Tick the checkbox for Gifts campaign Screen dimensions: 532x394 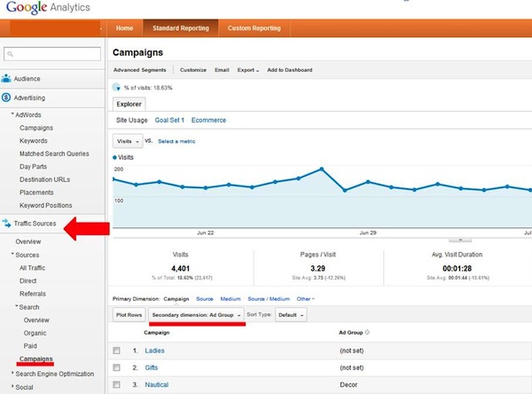(x=116, y=367)
